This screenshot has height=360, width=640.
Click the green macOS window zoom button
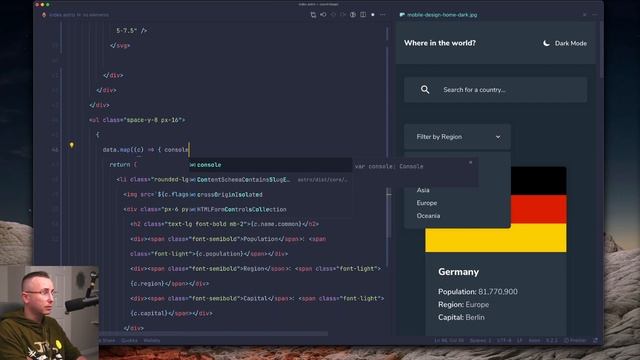[48, 4]
